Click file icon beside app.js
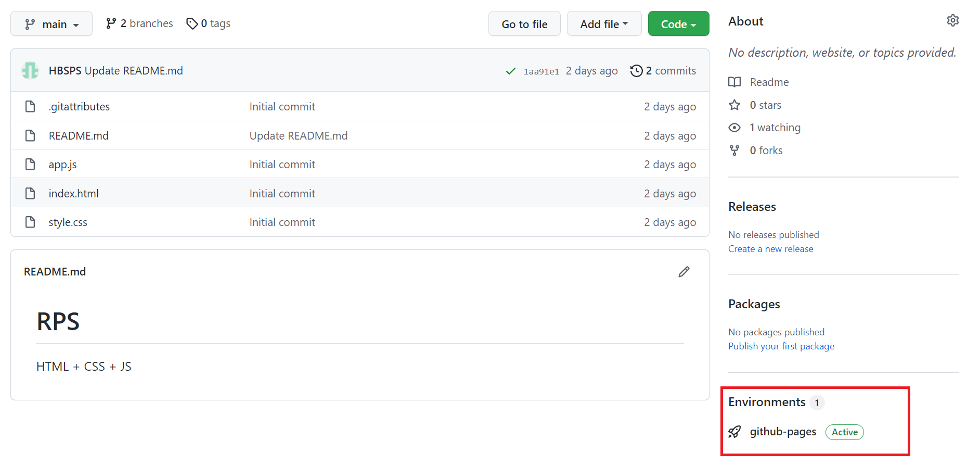 pyautogui.click(x=30, y=164)
